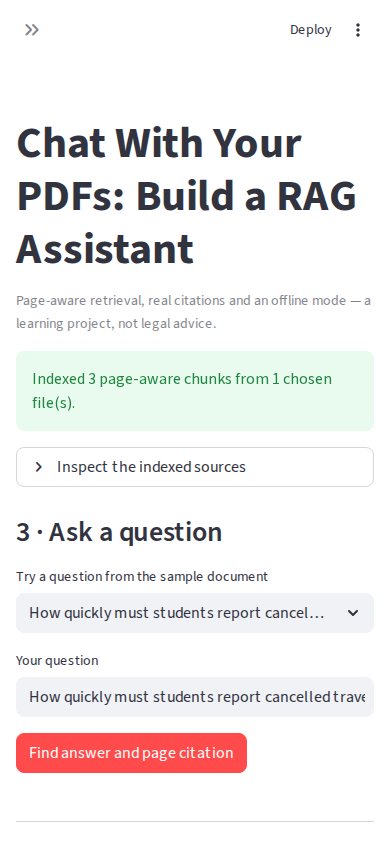Expand 'Inspect the indexed sources' section

(195, 467)
